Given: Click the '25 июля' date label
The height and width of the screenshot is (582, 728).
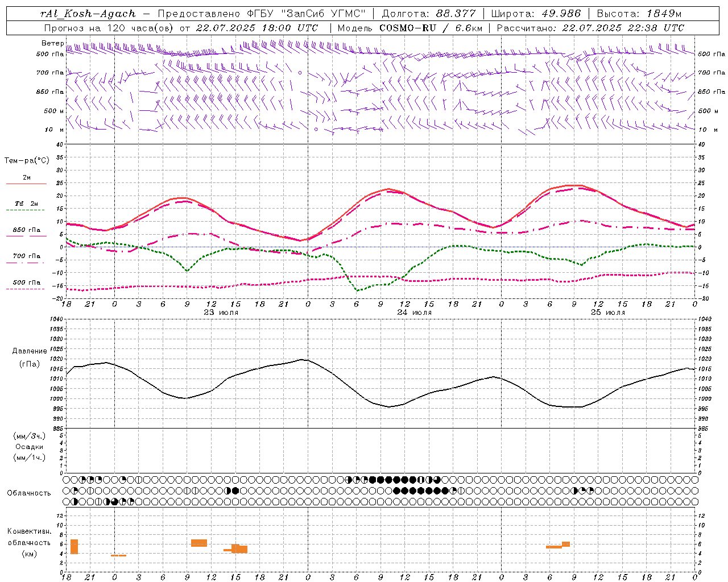Looking at the screenshot, I should point(607,313).
